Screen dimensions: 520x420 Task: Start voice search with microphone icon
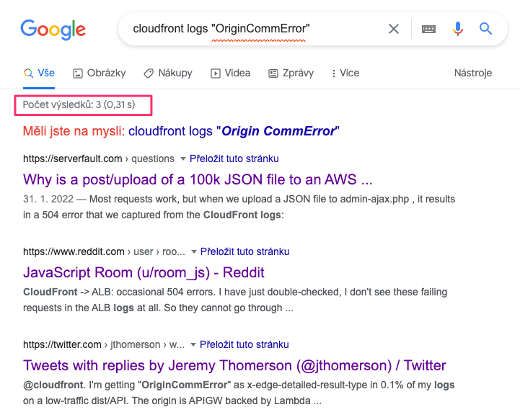click(458, 29)
